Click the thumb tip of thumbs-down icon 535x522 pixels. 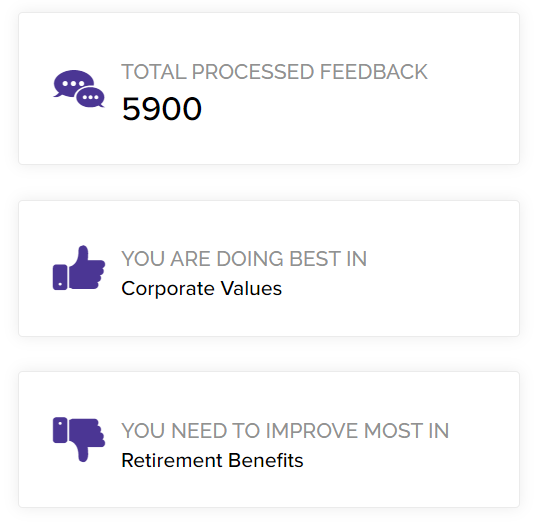83,456
